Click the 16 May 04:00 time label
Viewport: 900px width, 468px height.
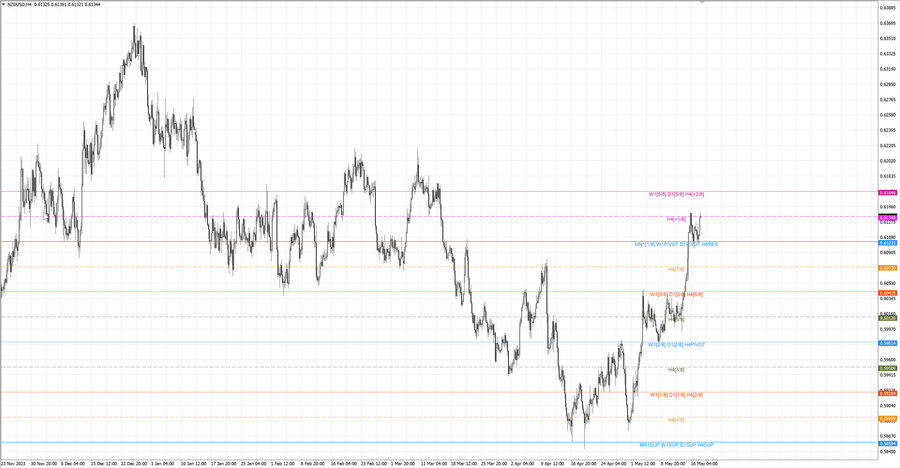click(x=704, y=463)
